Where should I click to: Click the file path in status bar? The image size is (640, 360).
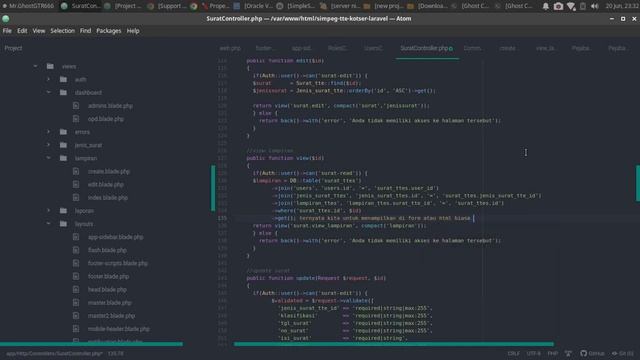(x=54, y=353)
